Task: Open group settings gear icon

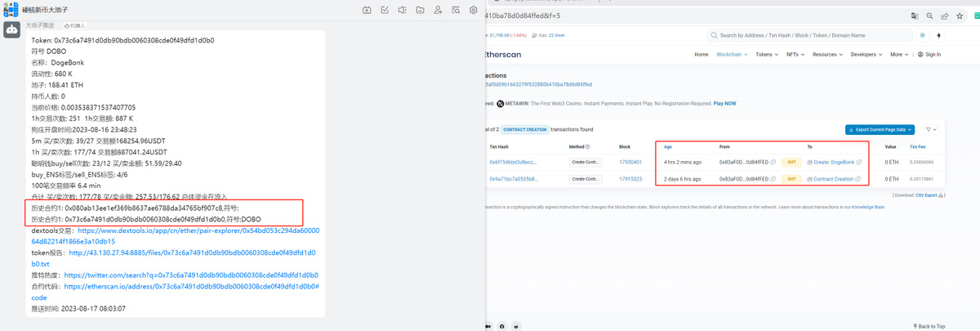Action: click(x=473, y=10)
